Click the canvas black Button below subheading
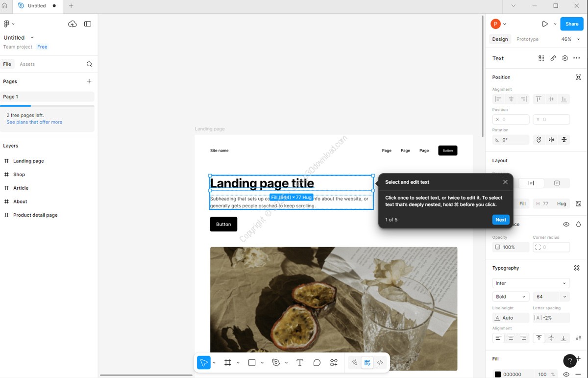This screenshot has width=588, height=378. [223, 224]
